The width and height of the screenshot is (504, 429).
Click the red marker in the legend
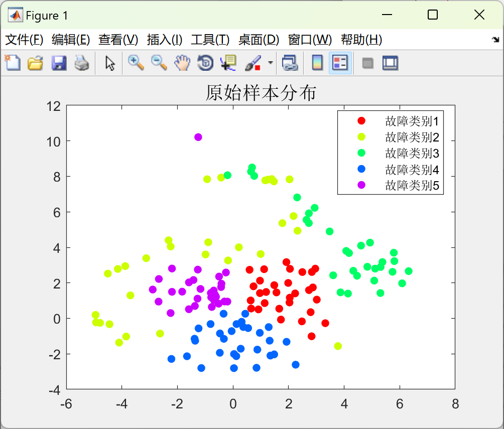(x=361, y=120)
